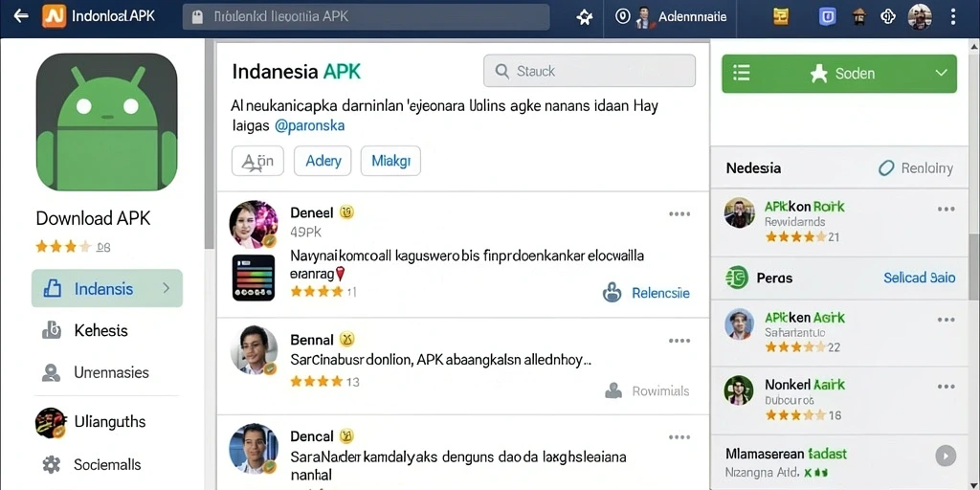Viewport: 980px width, 490px height.
Task: Click the Adery button
Action: 323,161
